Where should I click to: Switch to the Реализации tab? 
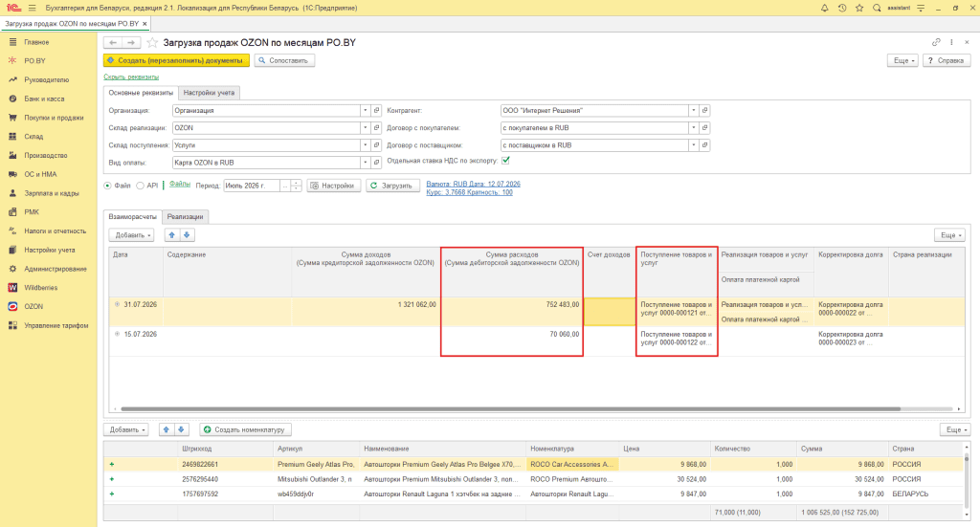tap(185, 217)
